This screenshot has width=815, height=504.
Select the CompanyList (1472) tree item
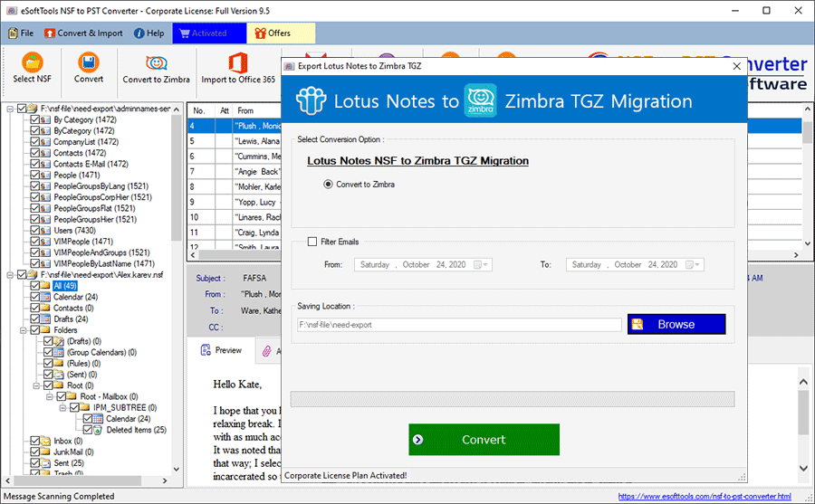point(86,142)
